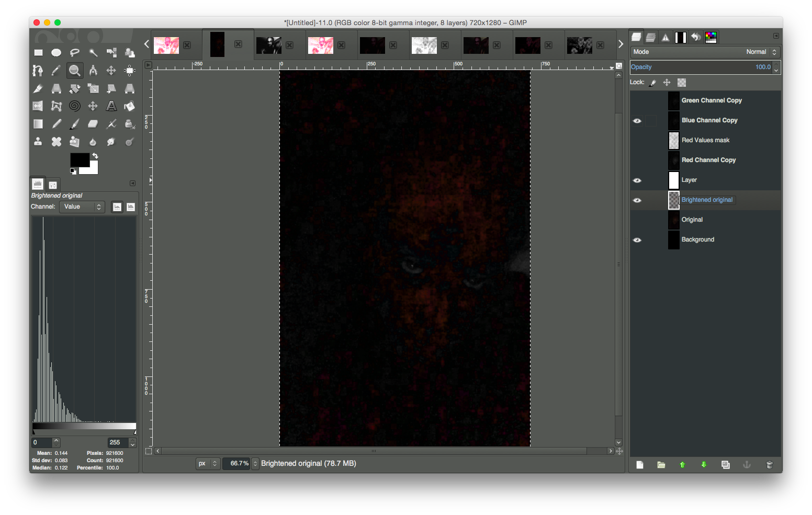Switch to the Layers tab
This screenshot has height=515, width=812.
point(636,37)
